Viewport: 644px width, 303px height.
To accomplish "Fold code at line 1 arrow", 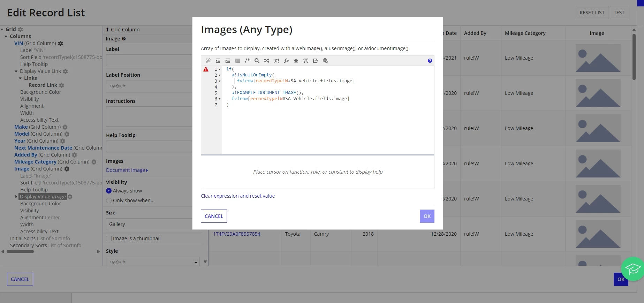I will pyautogui.click(x=220, y=69).
